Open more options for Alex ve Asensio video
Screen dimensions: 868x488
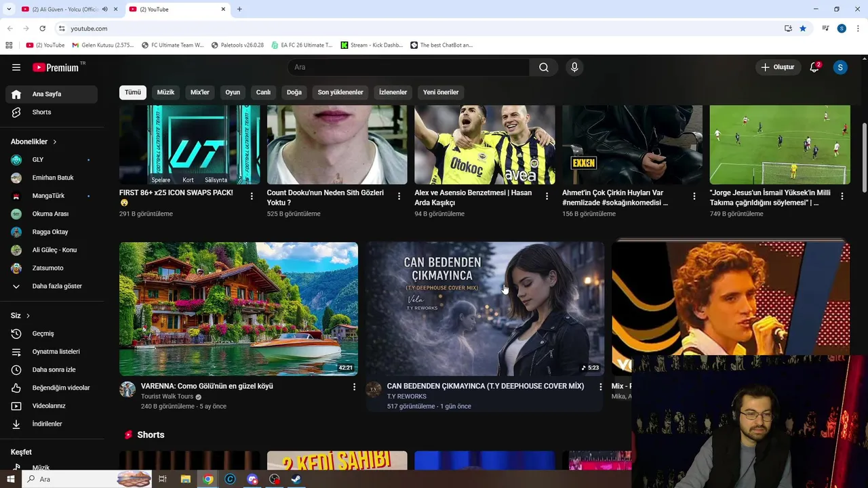click(x=547, y=196)
